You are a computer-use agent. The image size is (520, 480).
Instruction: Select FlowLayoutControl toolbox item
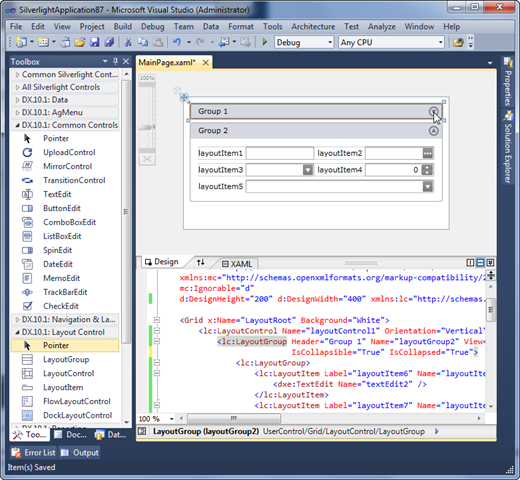[77, 402]
